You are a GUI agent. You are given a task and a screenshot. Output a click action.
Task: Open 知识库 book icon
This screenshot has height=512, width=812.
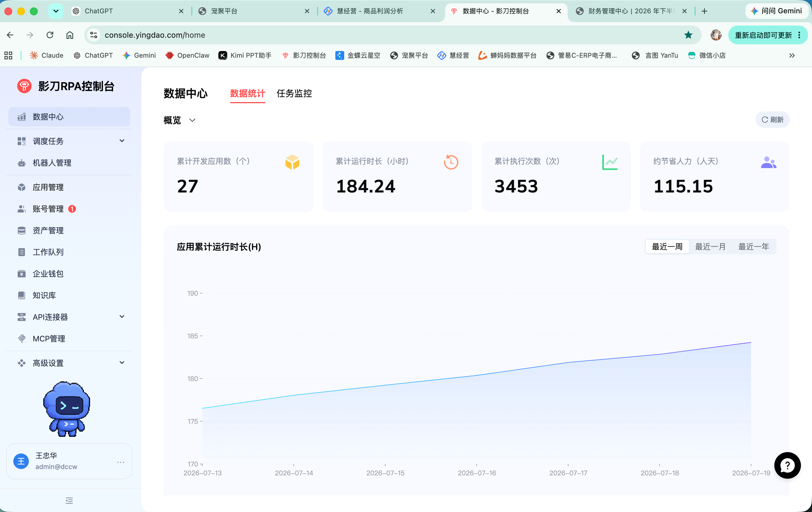22,295
